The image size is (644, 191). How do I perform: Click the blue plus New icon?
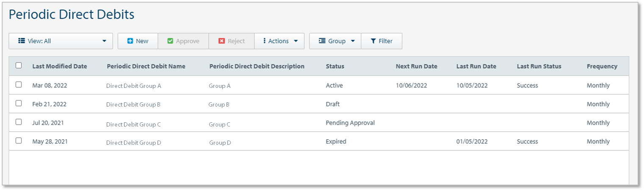[130, 41]
